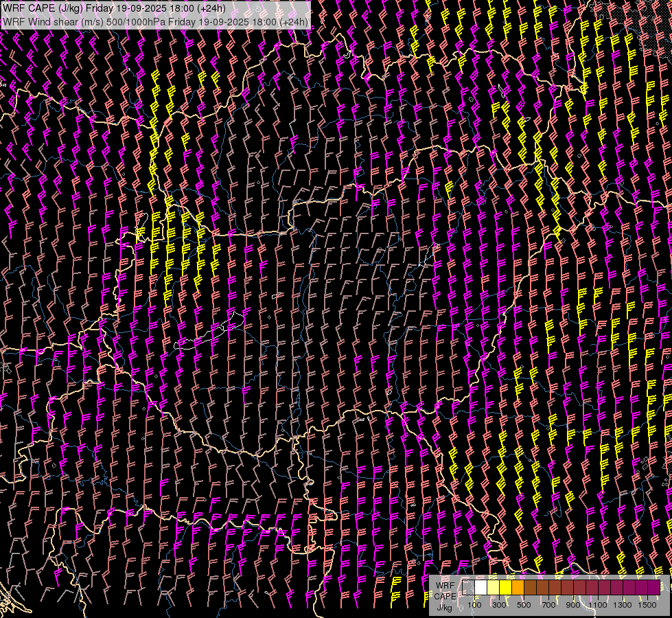Choose the 1500 legend scale label
Screen dimensions: 672x618
coord(647,605)
